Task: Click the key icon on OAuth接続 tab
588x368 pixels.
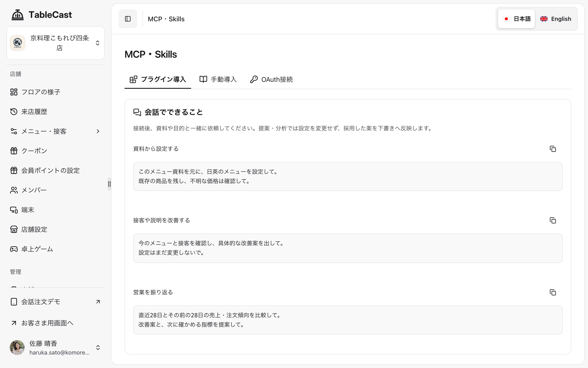Action: point(254,79)
